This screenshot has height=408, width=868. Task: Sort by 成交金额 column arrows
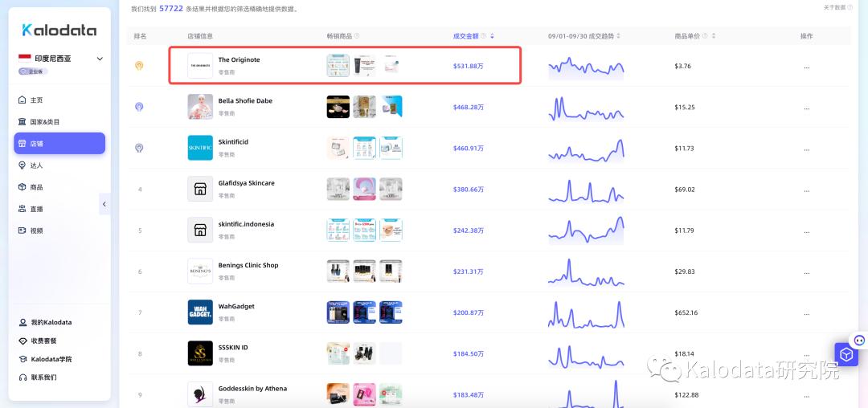(492, 36)
